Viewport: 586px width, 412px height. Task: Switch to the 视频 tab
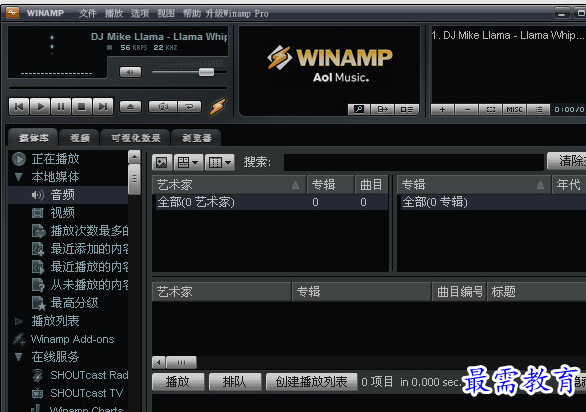tap(80, 138)
